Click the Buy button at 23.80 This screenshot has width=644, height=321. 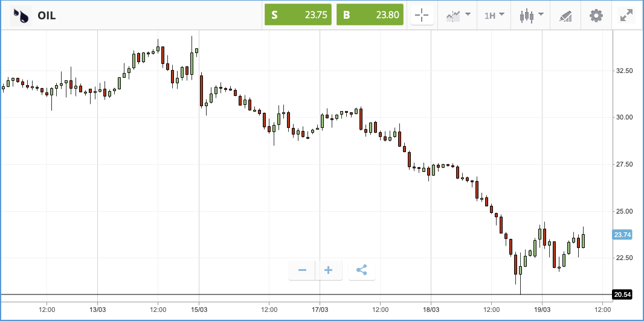(370, 15)
